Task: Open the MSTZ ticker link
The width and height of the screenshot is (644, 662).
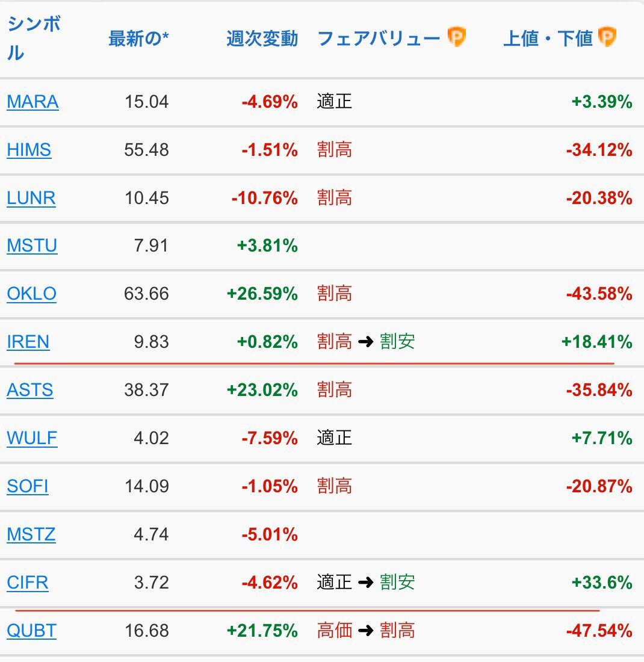Action: pos(31,534)
